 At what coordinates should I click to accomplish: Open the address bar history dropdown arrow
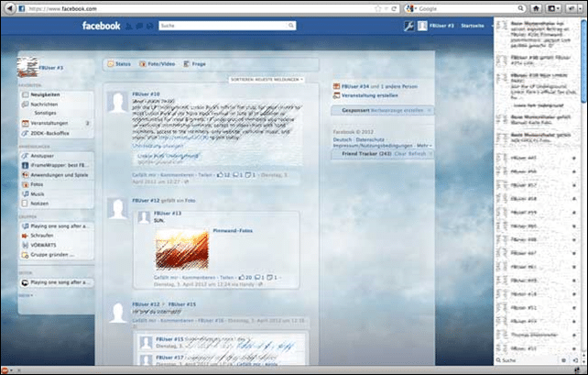(386, 8)
